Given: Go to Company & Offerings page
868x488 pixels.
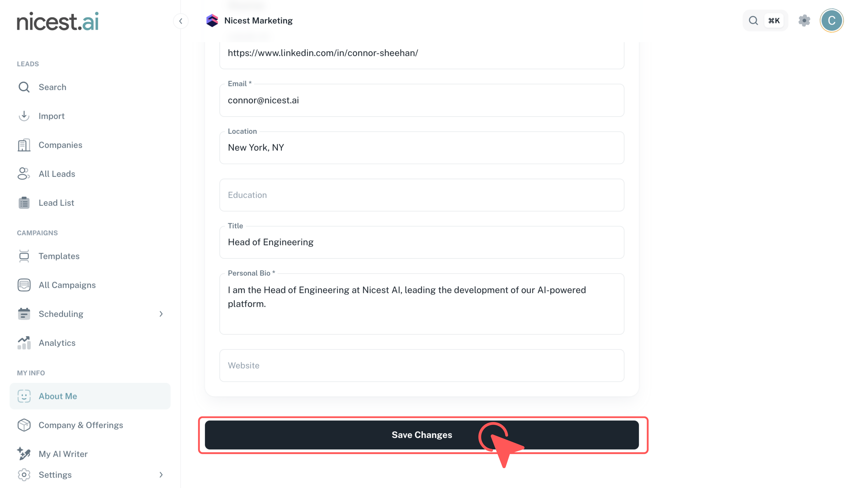Looking at the screenshot, I should (80, 425).
